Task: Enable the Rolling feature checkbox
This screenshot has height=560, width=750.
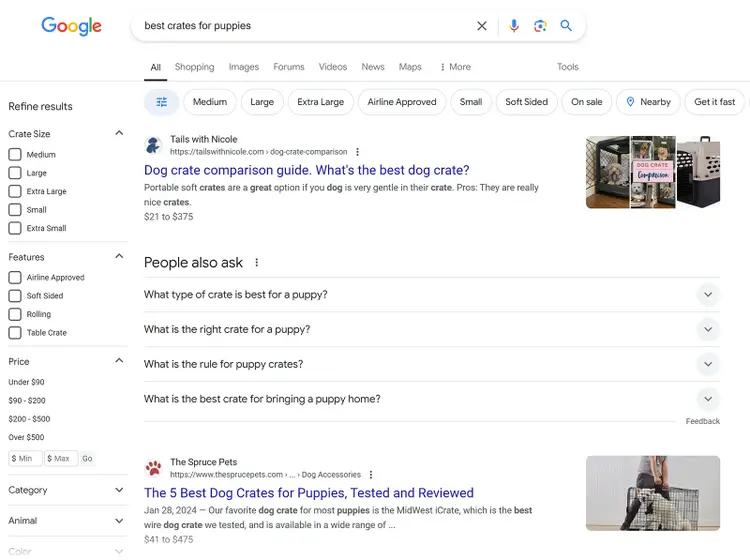Action: point(15,314)
